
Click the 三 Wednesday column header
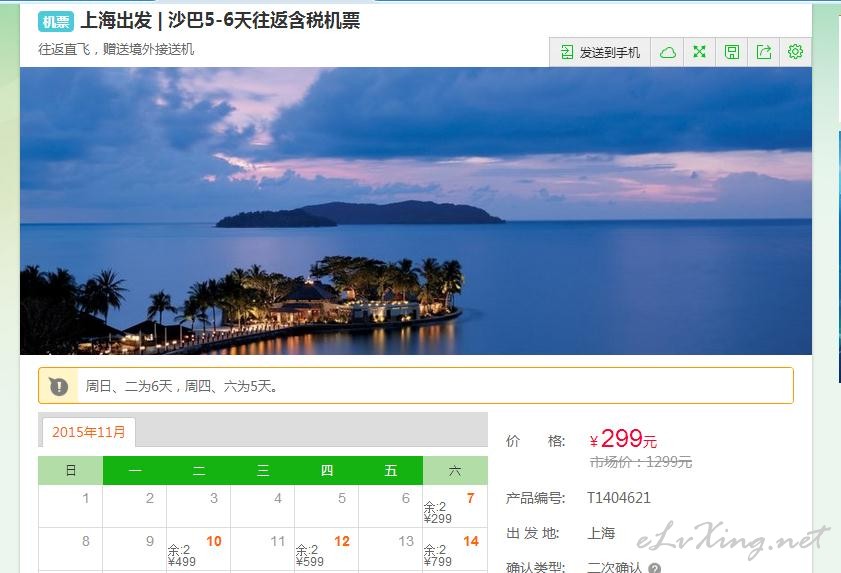pos(263,471)
